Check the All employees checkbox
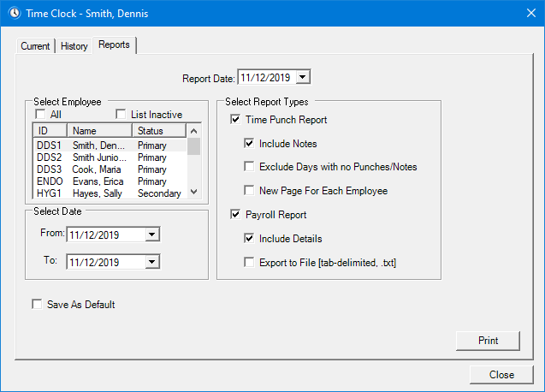 [41, 114]
